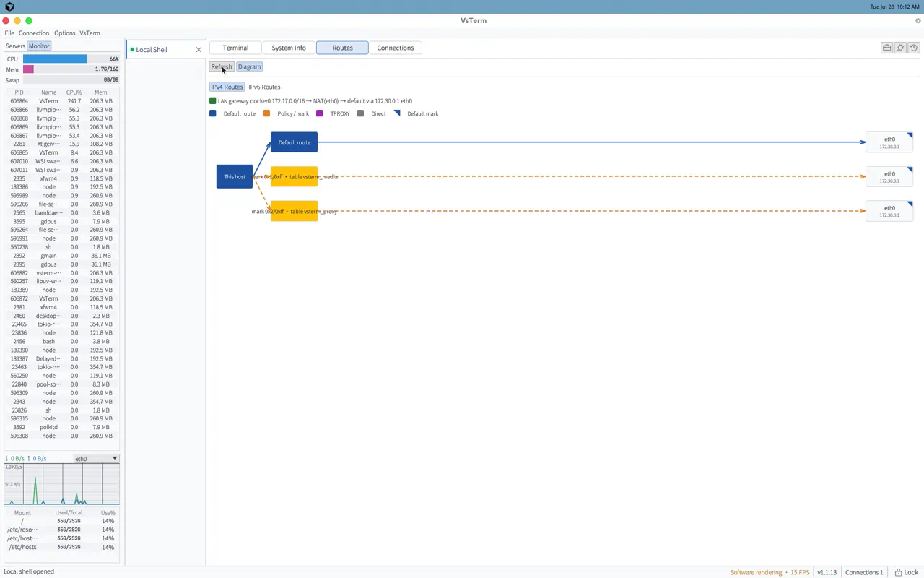The height and width of the screenshot is (578, 924).
Task: Click the Lock icon in status bar
Action: click(906, 572)
